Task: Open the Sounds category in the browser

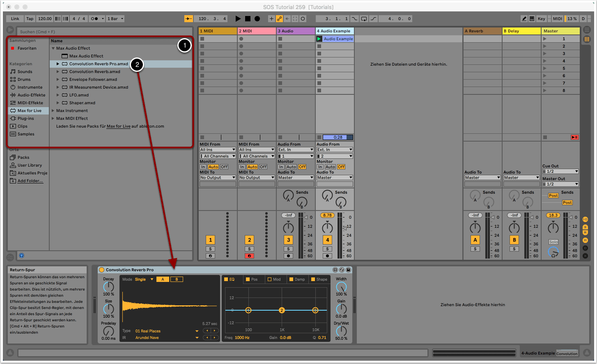Action: pyautogui.click(x=25, y=71)
